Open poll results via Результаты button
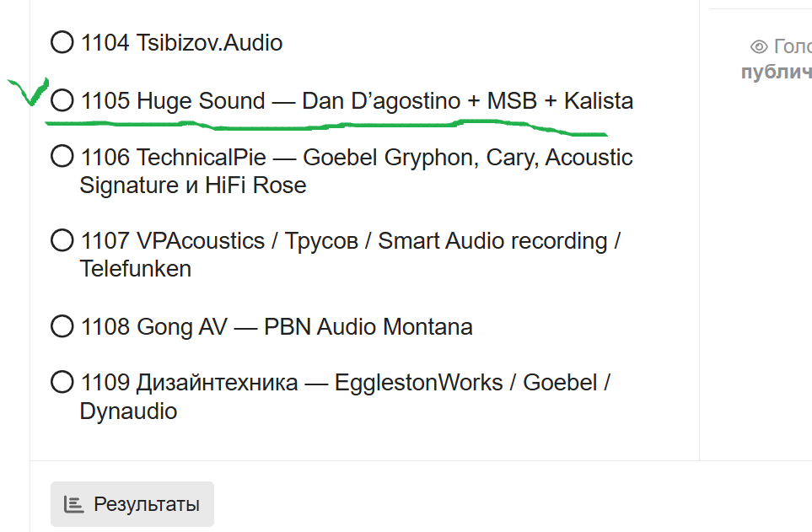This screenshot has width=812, height=532. click(132, 504)
